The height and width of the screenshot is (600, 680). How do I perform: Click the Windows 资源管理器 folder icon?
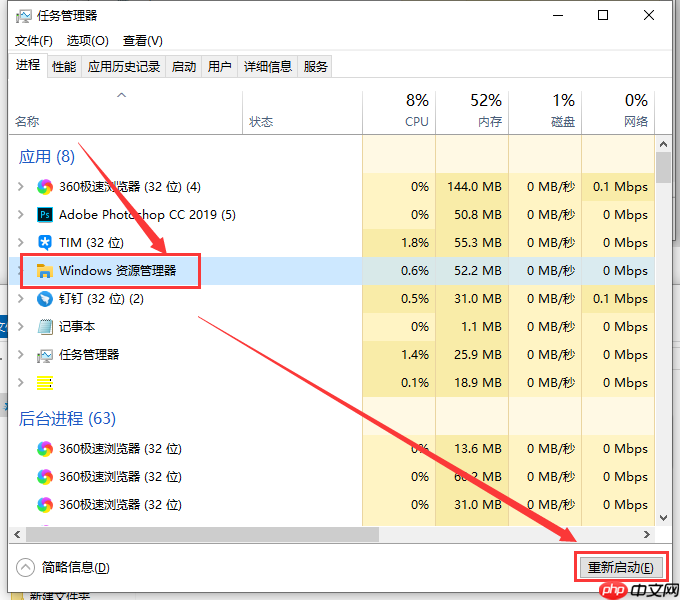coord(45,271)
